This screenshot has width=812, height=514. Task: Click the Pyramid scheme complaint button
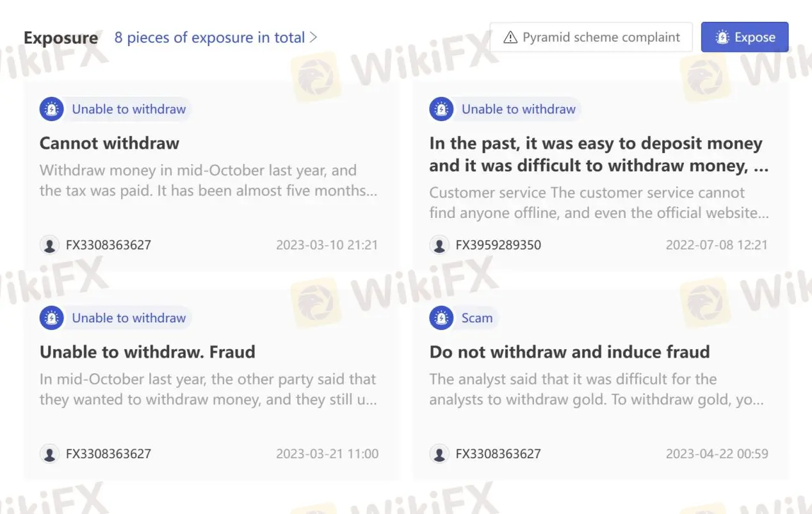tap(590, 37)
